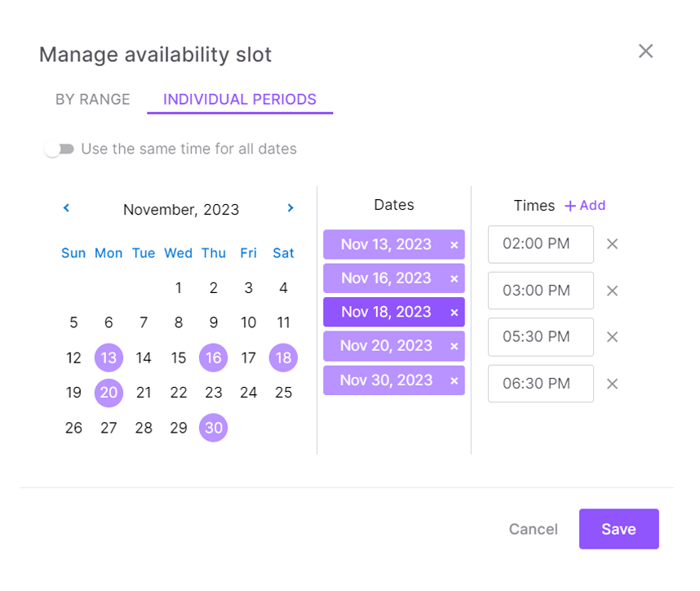This screenshot has width=700, height=591.
Task: Deselect November 13 on the calendar
Action: pyautogui.click(x=109, y=358)
